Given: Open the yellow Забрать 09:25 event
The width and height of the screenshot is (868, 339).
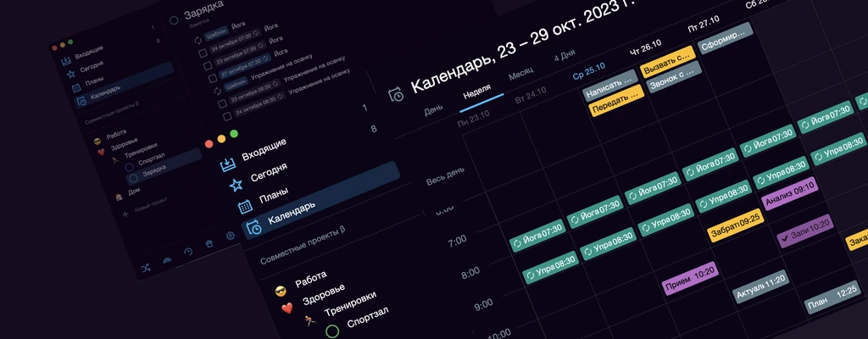Looking at the screenshot, I should point(736,225).
